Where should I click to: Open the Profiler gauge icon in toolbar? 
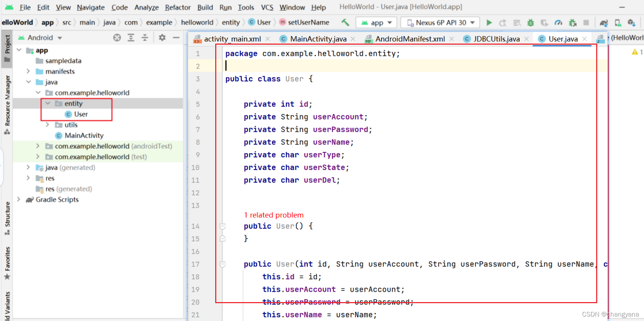[558, 23]
